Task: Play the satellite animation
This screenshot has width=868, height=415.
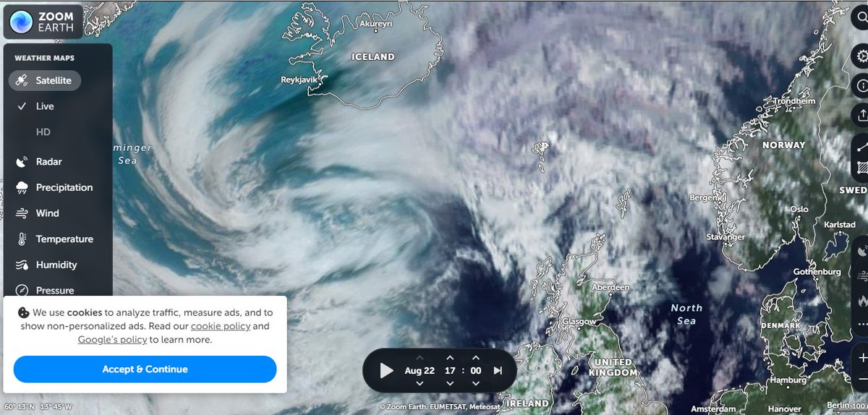Action: tap(386, 371)
